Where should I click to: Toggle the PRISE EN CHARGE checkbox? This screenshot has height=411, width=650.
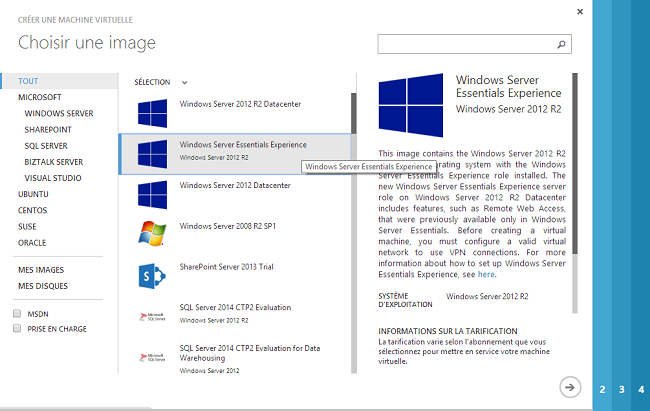(x=17, y=328)
